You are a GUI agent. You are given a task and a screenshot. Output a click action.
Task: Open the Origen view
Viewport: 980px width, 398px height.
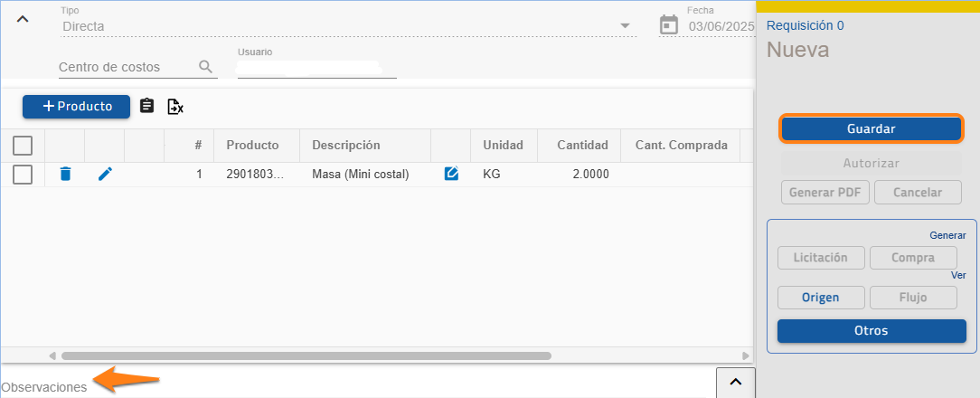820,298
